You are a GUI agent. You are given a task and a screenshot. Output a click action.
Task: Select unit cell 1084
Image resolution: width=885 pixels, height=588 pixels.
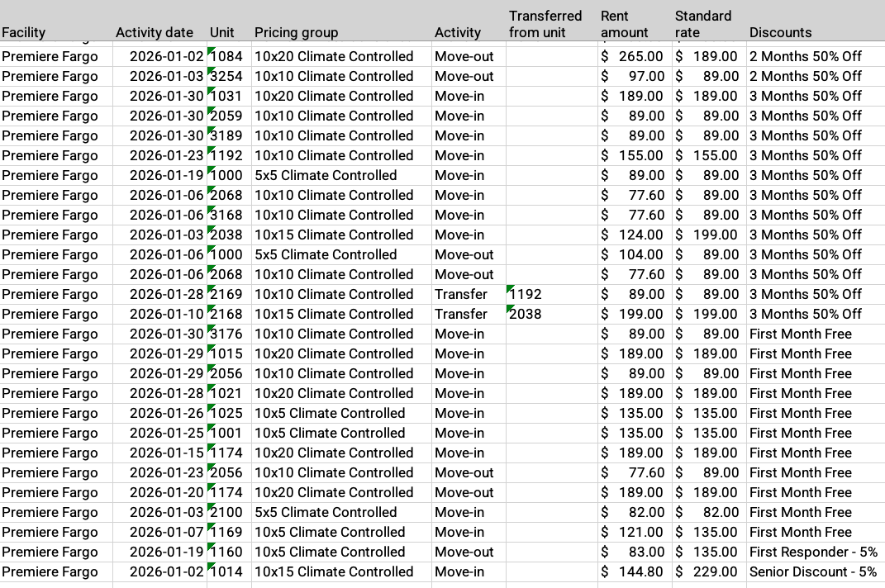[227, 56]
